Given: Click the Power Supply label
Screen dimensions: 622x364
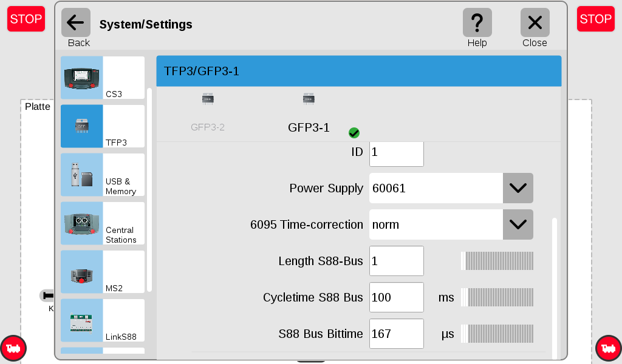Looking at the screenshot, I should (x=326, y=189).
